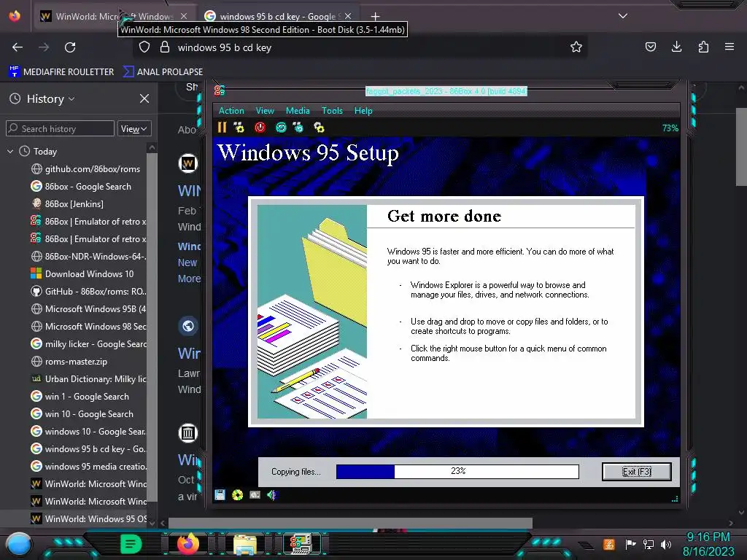Click the hard disk icon in 86Box status bar
The image size is (747, 560).
(x=255, y=495)
